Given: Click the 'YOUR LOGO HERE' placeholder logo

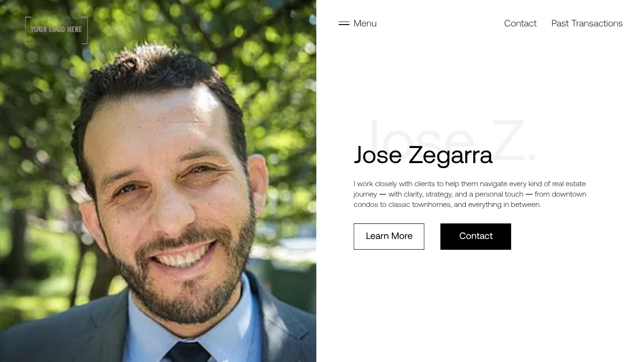Looking at the screenshot, I should 56,30.
